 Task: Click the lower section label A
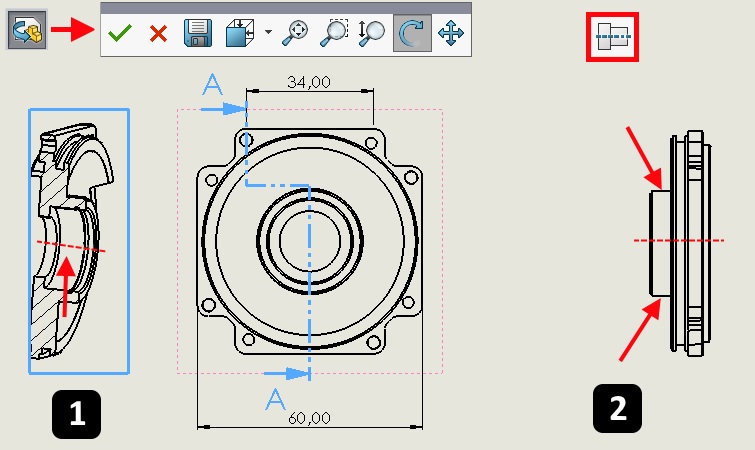pos(275,399)
